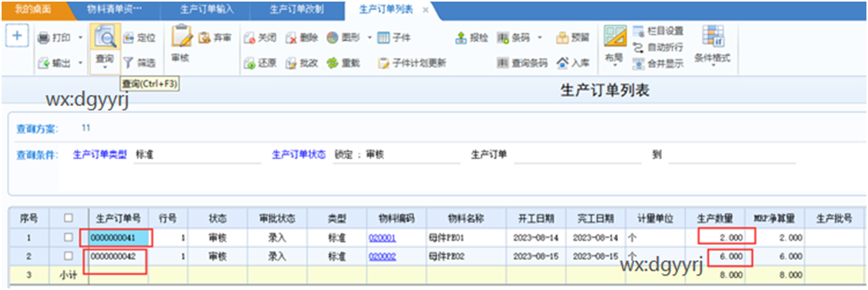Image resolution: width=868 pixels, height=290 pixels.
Task: Click the 查询条码 query barcode icon
Action: click(503, 63)
